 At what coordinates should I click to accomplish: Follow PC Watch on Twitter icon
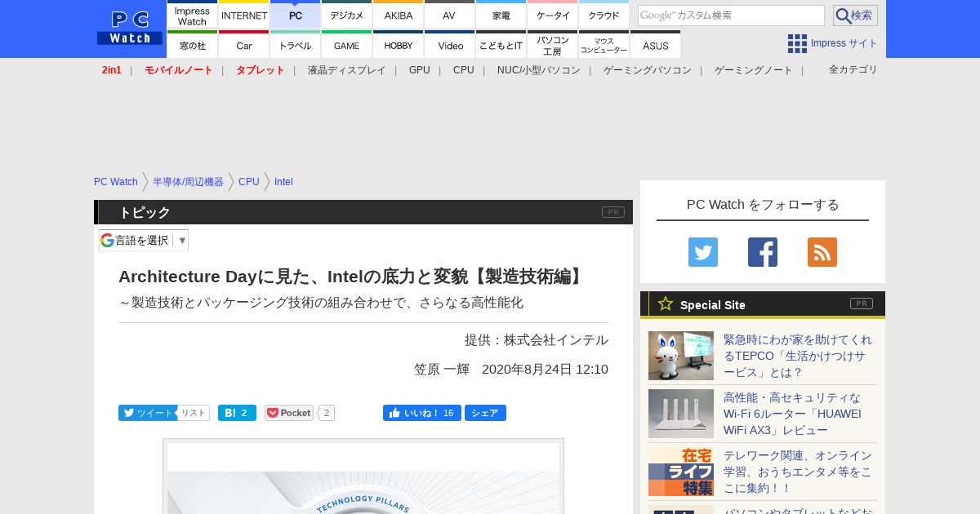pos(703,252)
